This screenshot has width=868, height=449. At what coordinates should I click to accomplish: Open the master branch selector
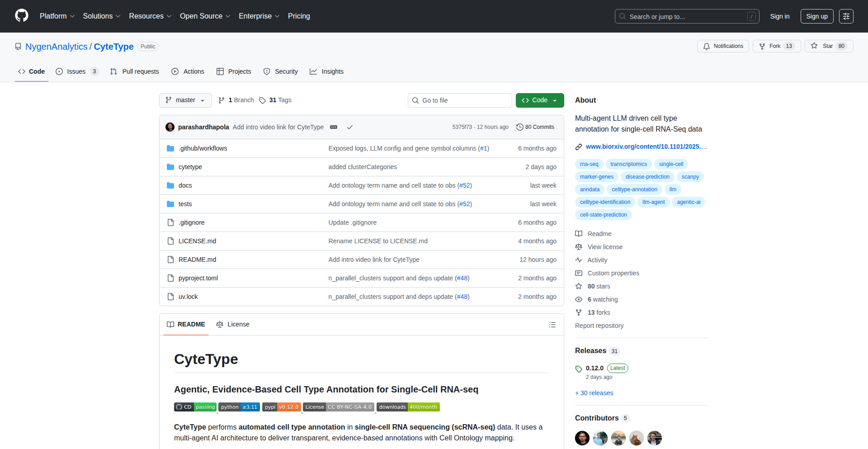coord(185,100)
